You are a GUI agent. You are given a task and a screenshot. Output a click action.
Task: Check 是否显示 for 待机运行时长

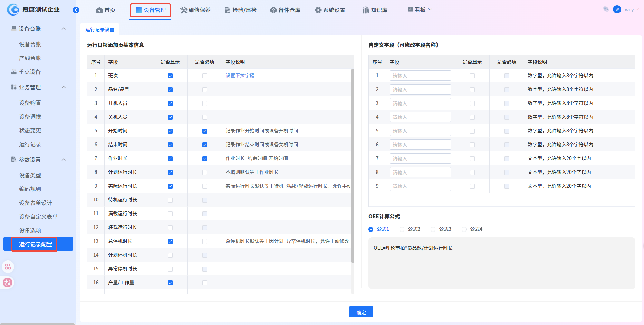[170, 200]
